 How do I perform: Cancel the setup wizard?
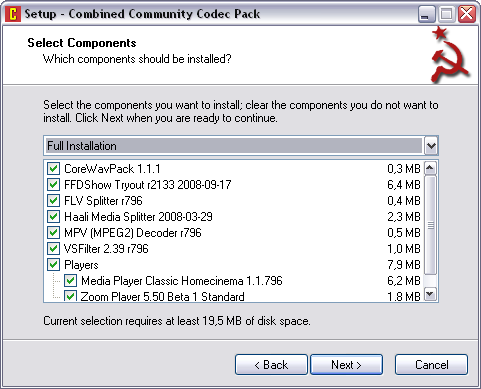pyautogui.click(x=431, y=365)
